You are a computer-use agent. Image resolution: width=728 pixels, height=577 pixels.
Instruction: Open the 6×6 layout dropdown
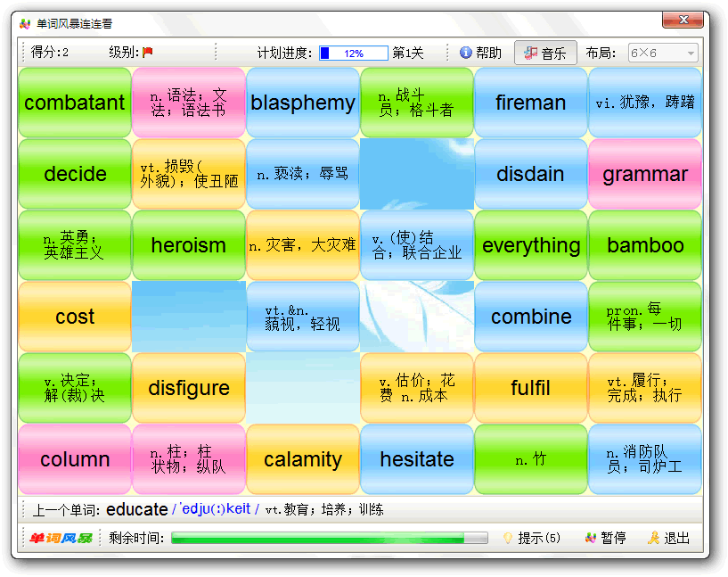(x=662, y=53)
